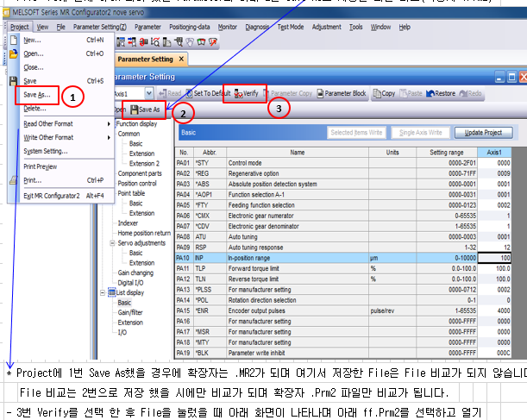
Task: Open the Positioning-data menu
Action: pos(189,27)
